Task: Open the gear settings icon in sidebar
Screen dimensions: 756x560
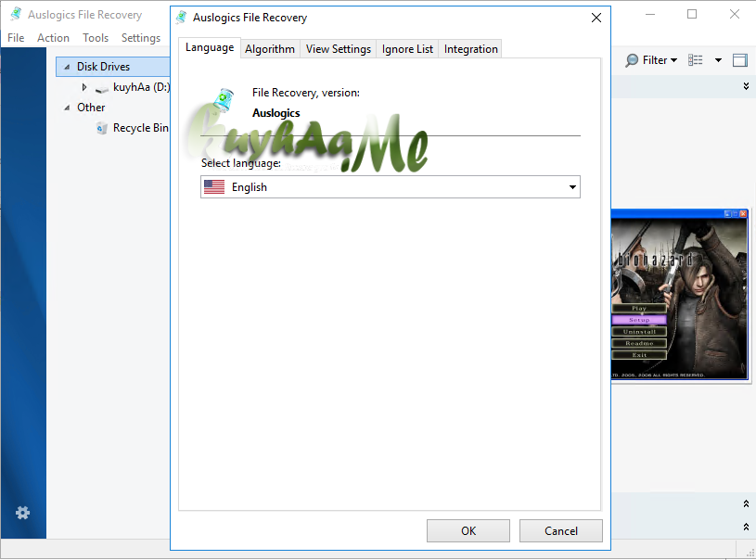Action: click(x=22, y=513)
